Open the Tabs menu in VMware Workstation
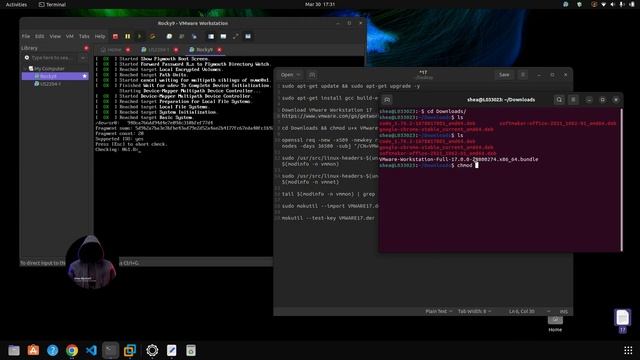Screen dimensions: 640x360 pos(84,36)
